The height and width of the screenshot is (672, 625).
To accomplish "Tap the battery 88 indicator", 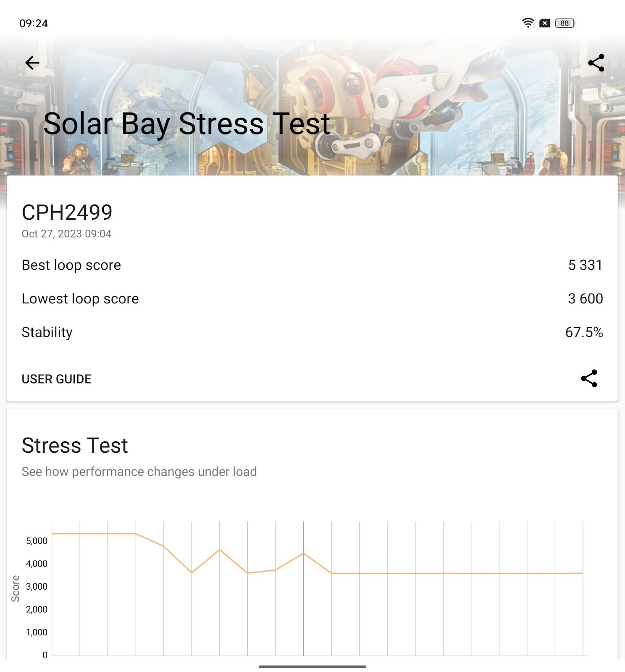I will pos(565,23).
